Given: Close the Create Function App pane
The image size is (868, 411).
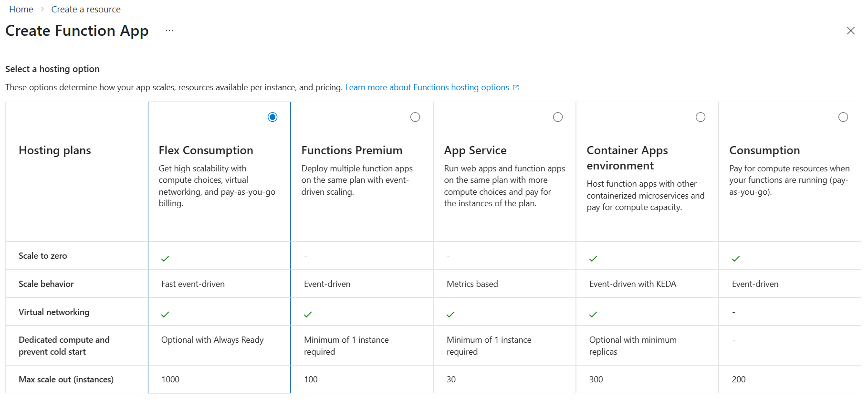Looking at the screenshot, I should click(x=850, y=31).
